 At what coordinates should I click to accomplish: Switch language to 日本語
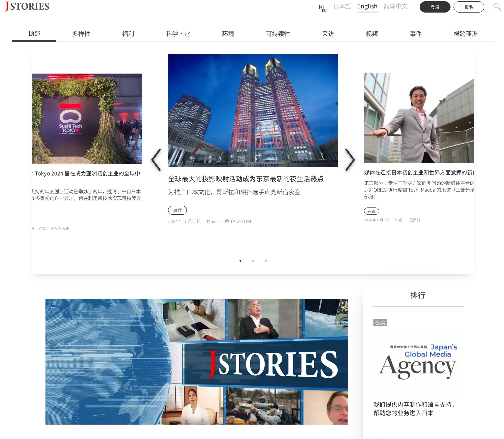(342, 6)
